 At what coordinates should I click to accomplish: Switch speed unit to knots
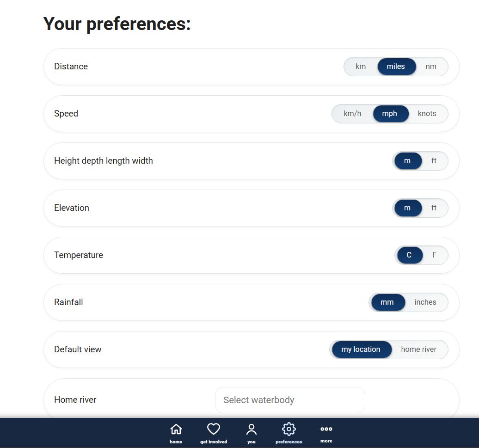(427, 114)
